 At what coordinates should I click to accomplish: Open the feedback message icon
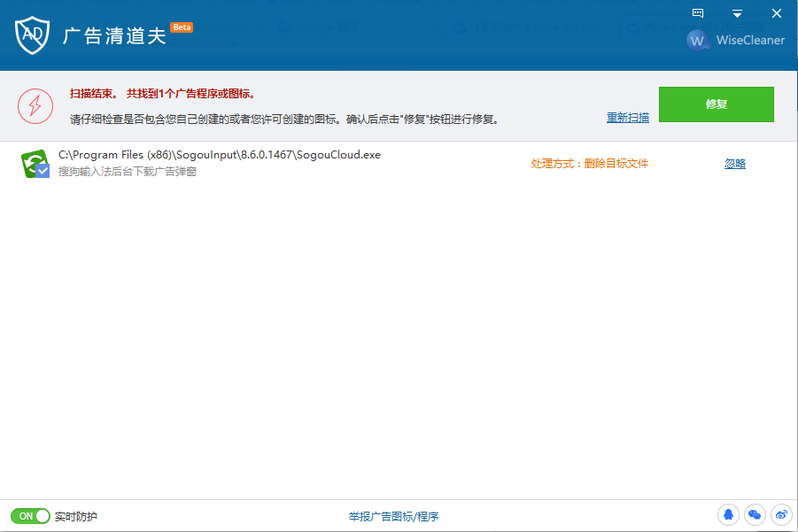click(698, 13)
